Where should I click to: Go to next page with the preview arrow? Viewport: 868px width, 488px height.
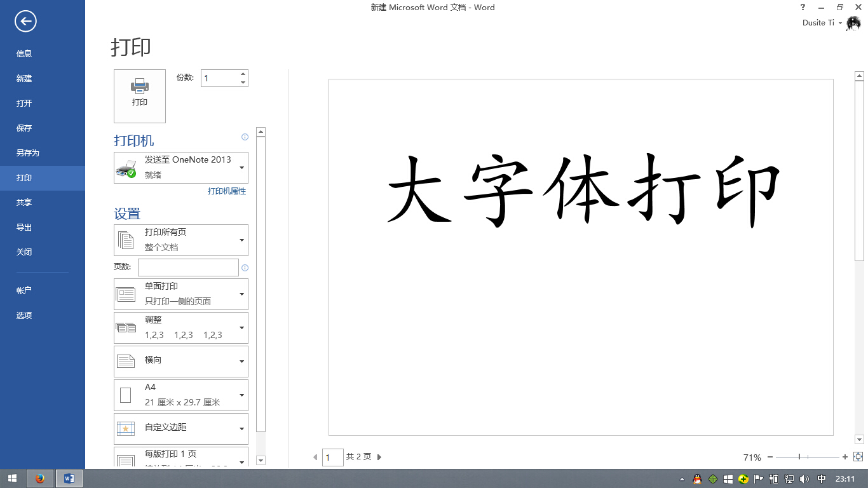coord(379,457)
